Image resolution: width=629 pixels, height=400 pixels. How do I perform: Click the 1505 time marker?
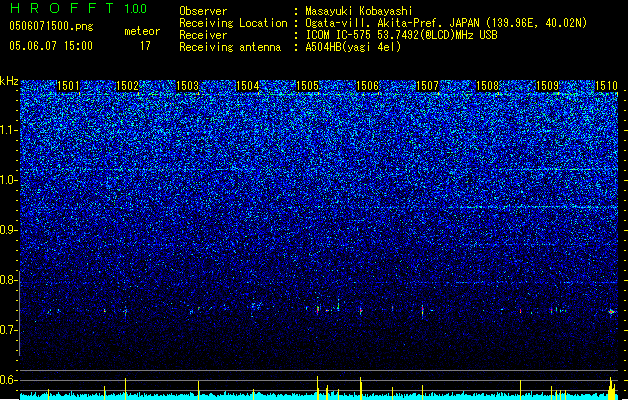(x=307, y=86)
